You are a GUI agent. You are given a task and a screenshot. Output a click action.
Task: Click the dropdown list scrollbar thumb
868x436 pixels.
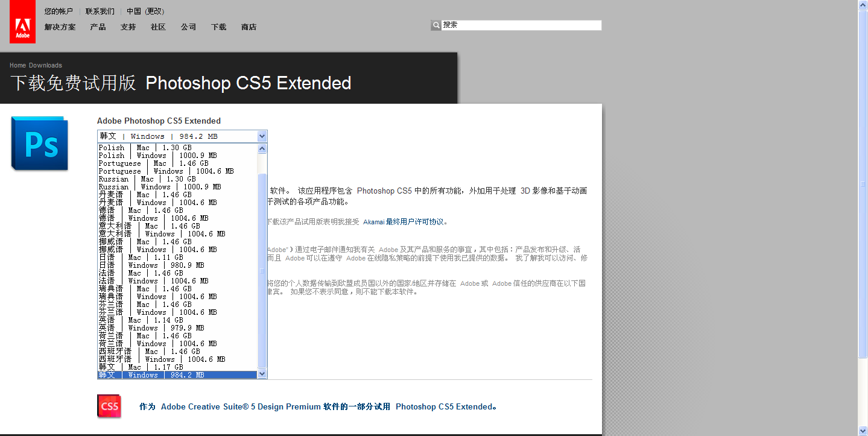(x=262, y=271)
